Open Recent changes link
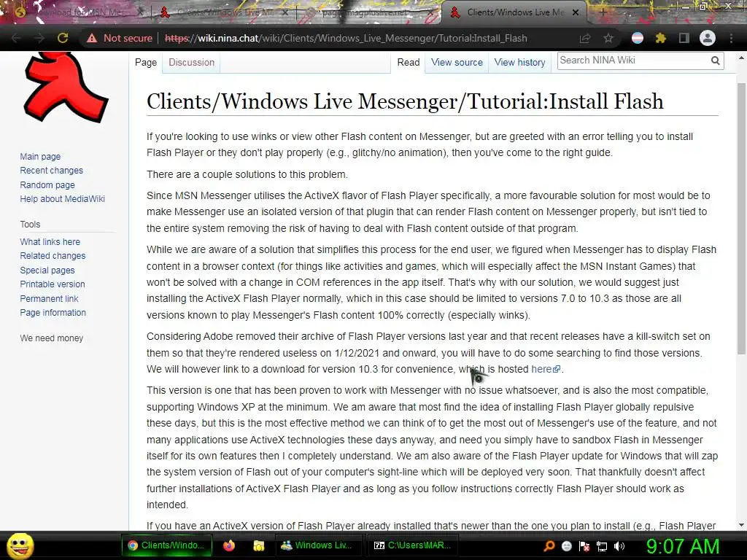 (52, 171)
